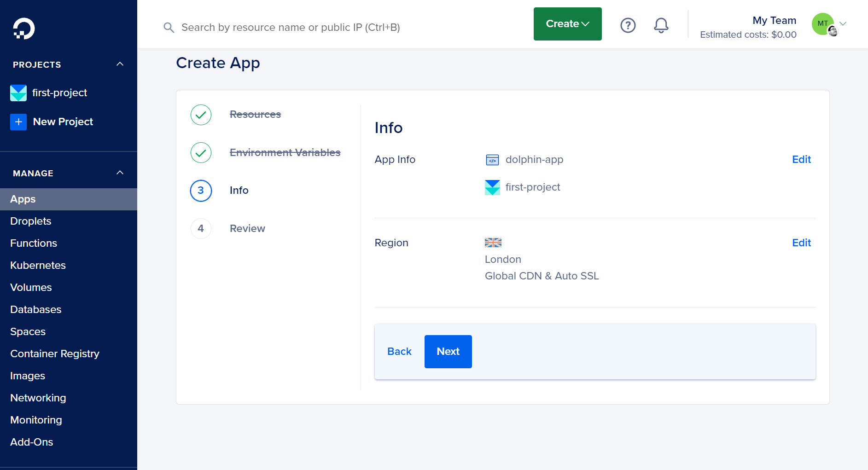Image resolution: width=868 pixels, height=470 pixels.
Task: Collapse the MANAGE section
Action: tap(120, 173)
